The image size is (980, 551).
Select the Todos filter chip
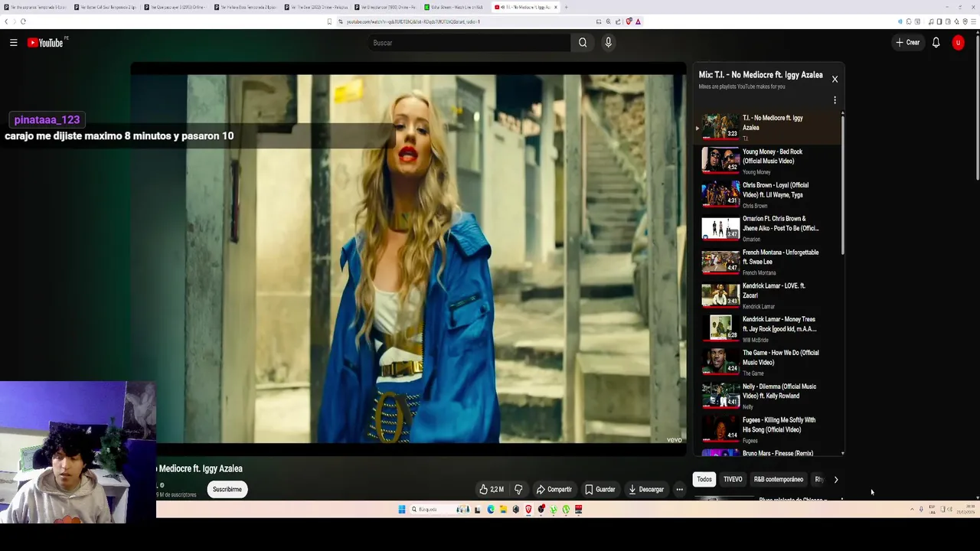click(x=704, y=479)
